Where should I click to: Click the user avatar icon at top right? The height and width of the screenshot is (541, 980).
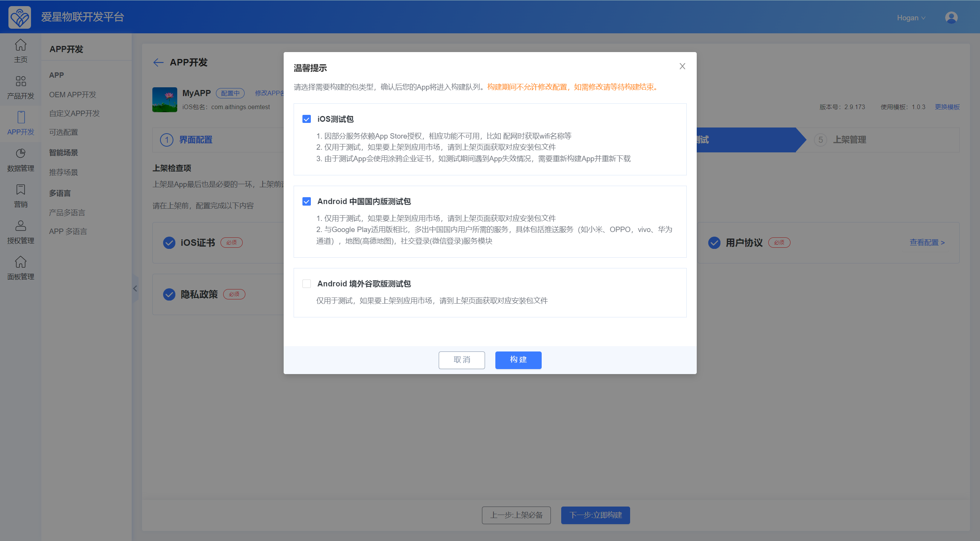tap(951, 18)
